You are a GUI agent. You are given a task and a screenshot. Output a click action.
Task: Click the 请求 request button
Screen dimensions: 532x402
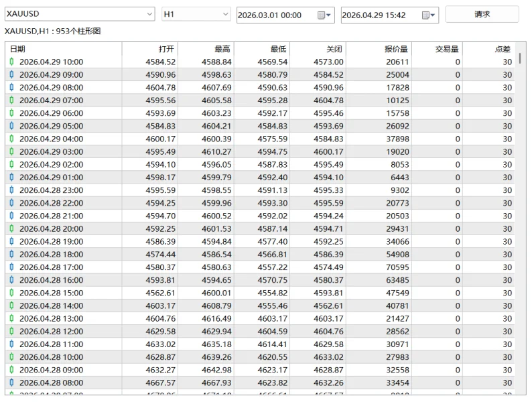click(482, 14)
